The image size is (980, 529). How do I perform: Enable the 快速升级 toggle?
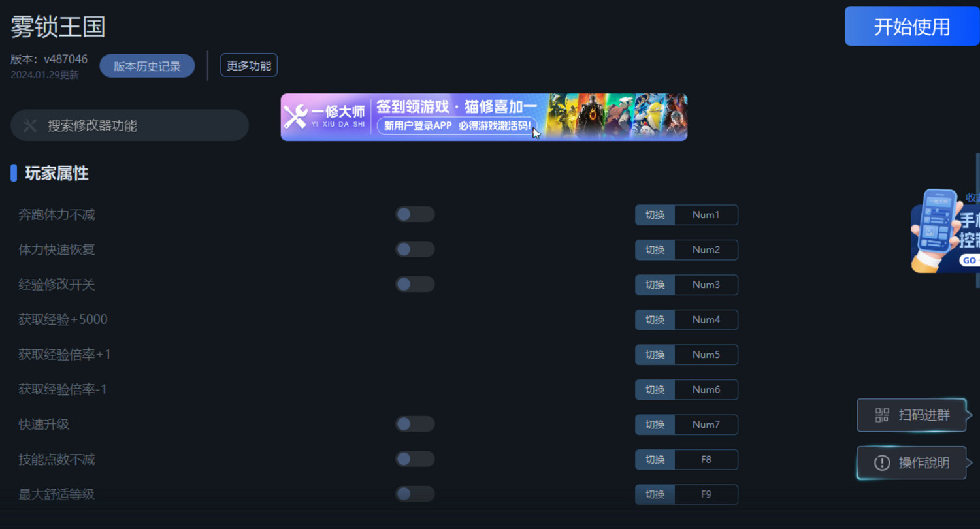[415, 425]
